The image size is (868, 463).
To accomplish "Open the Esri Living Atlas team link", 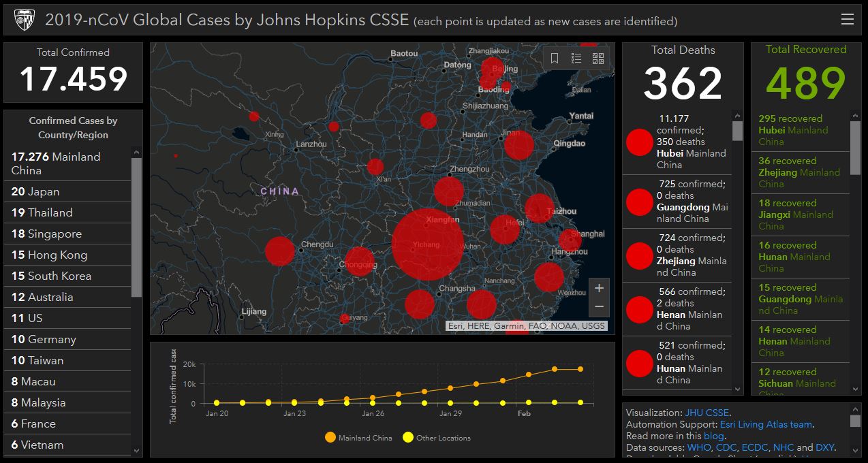I will pos(766,424).
